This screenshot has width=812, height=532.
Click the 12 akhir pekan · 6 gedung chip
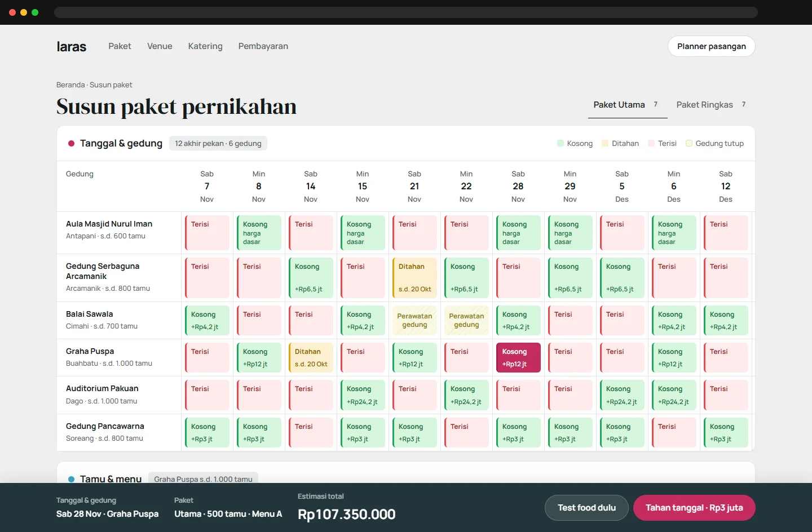point(218,143)
